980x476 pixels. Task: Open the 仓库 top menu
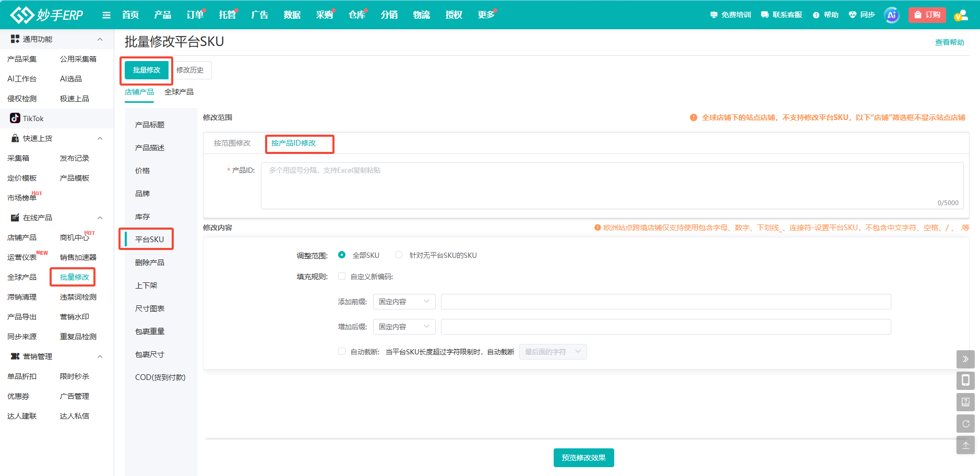pyautogui.click(x=357, y=15)
